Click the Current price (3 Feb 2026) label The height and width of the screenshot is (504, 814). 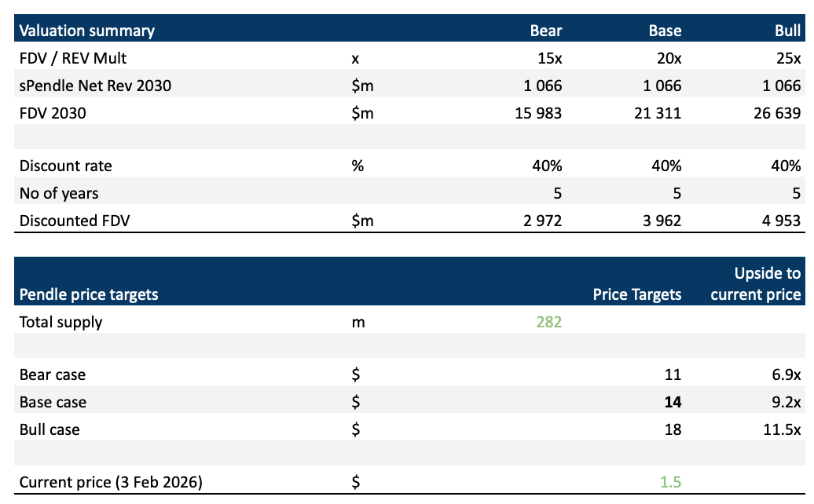[x=111, y=482]
